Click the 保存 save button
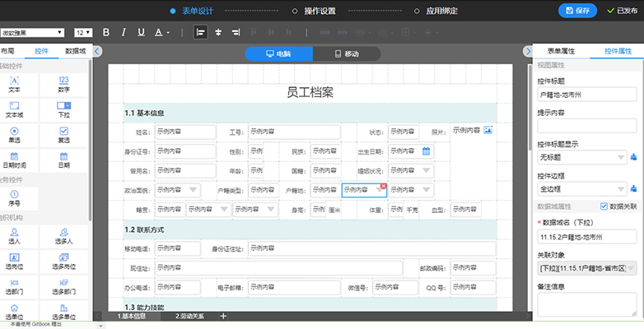Image resolution: width=644 pixels, height=329 pixels. point(577,11)
